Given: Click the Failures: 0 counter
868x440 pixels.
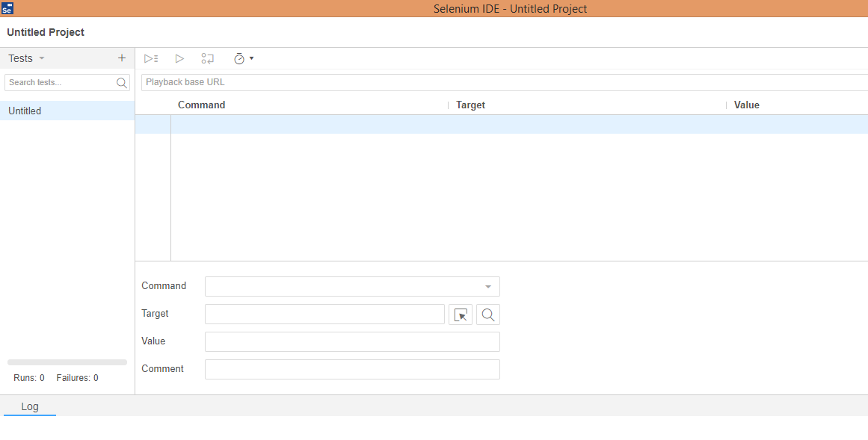Looking at the screenshot, I should coord(78,378).
